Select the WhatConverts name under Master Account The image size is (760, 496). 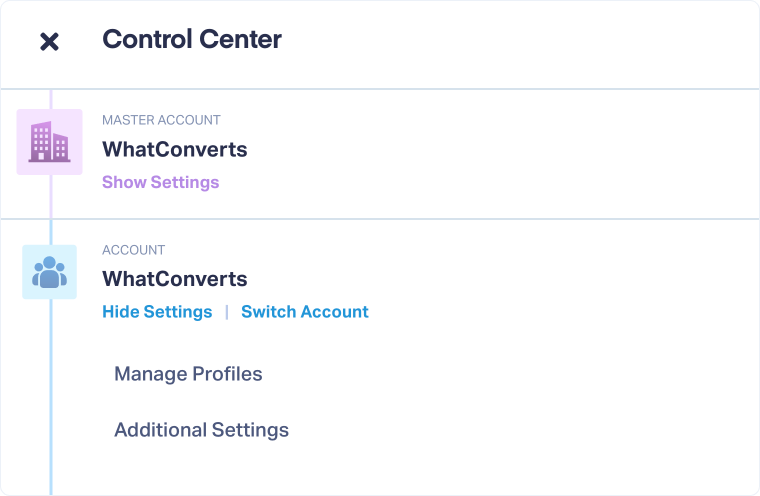[x=175, y=150]
